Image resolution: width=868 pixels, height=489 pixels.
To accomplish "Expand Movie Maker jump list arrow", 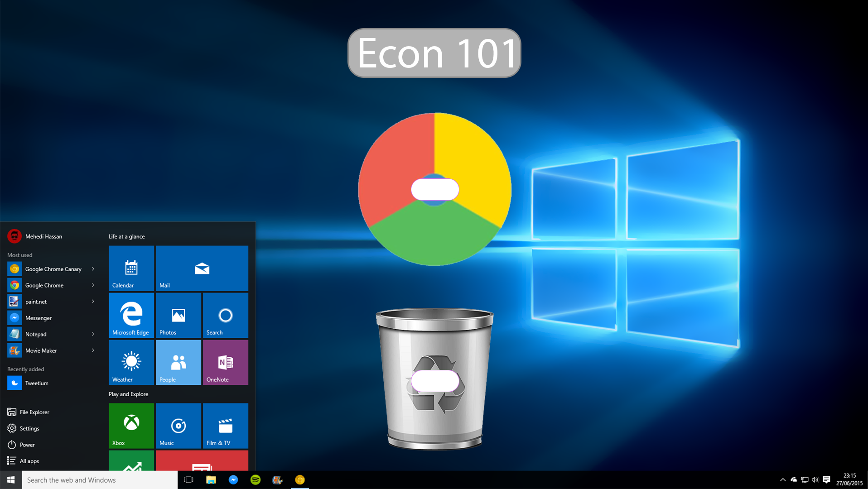I will click(x=93, y=350).
